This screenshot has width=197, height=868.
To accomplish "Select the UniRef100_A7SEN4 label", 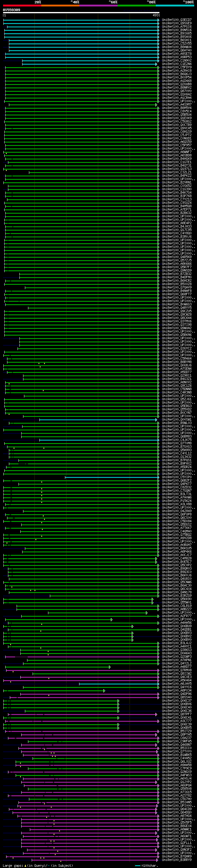I will pos(176,369).
